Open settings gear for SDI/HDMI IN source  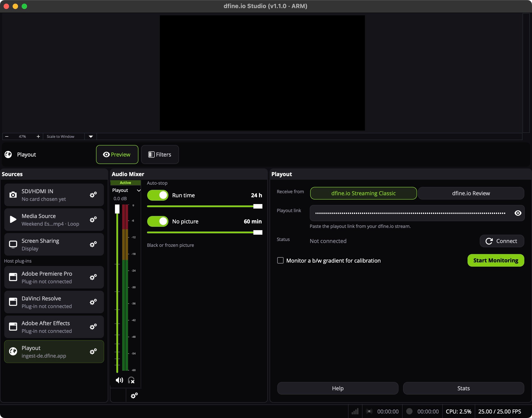[x=93, y=195]
